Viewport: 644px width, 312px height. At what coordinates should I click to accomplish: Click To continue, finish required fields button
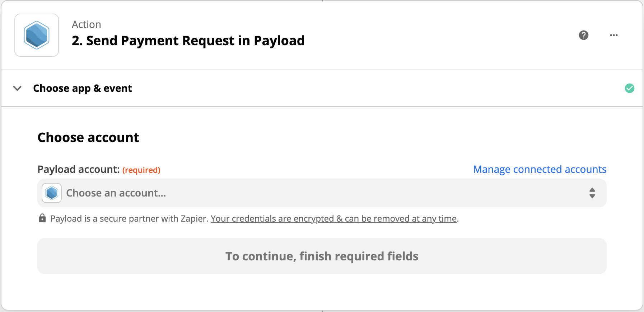(322, 256)
